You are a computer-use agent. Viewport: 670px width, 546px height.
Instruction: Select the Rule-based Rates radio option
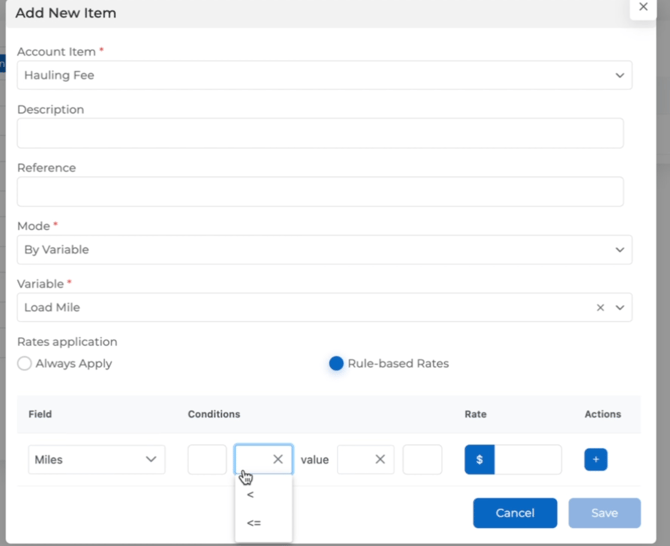pos(337,363)
